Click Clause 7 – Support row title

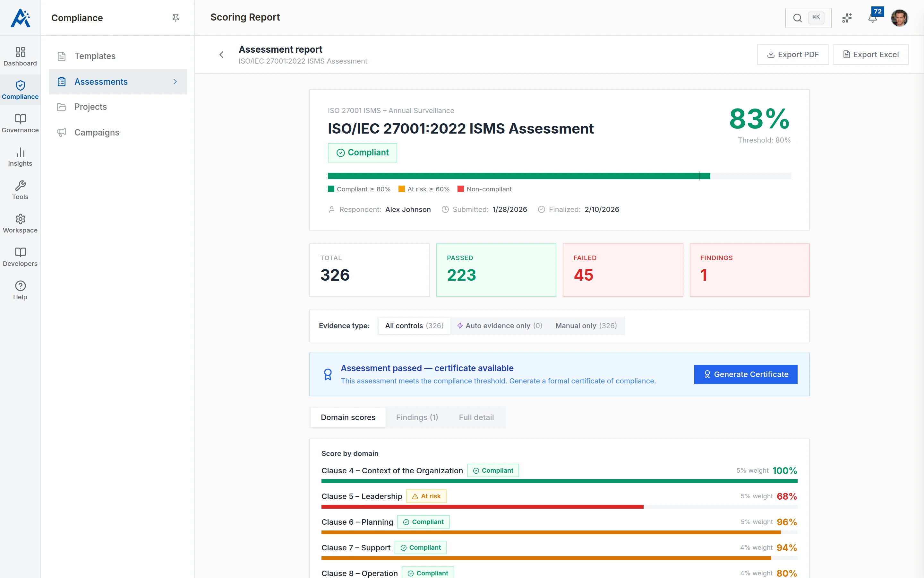pyautogui.click(x=356, y=547)
